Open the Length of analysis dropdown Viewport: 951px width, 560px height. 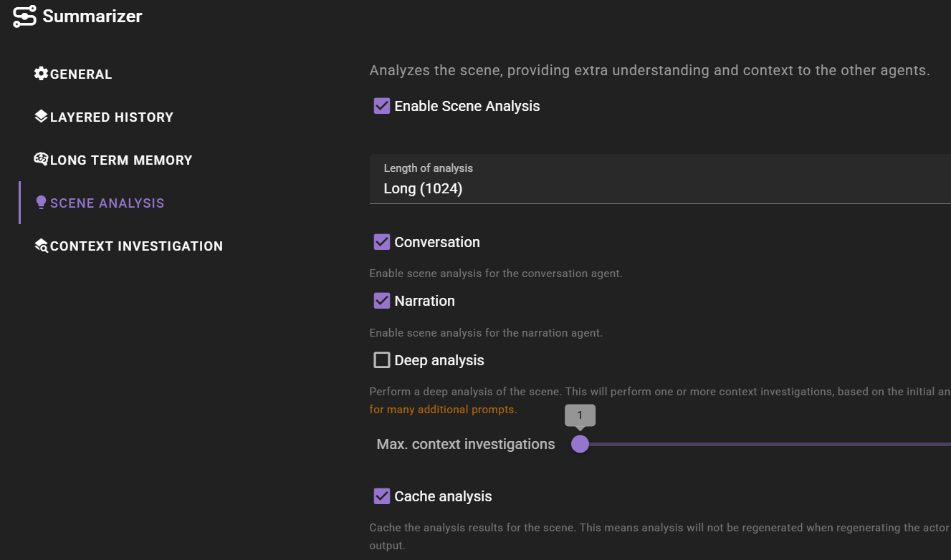click(x=659, y=180)
